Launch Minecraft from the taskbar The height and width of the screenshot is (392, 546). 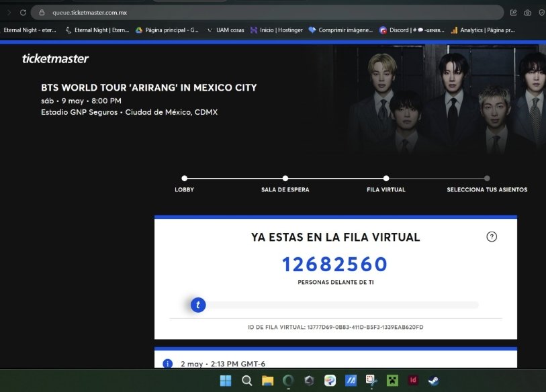(392, 381)
